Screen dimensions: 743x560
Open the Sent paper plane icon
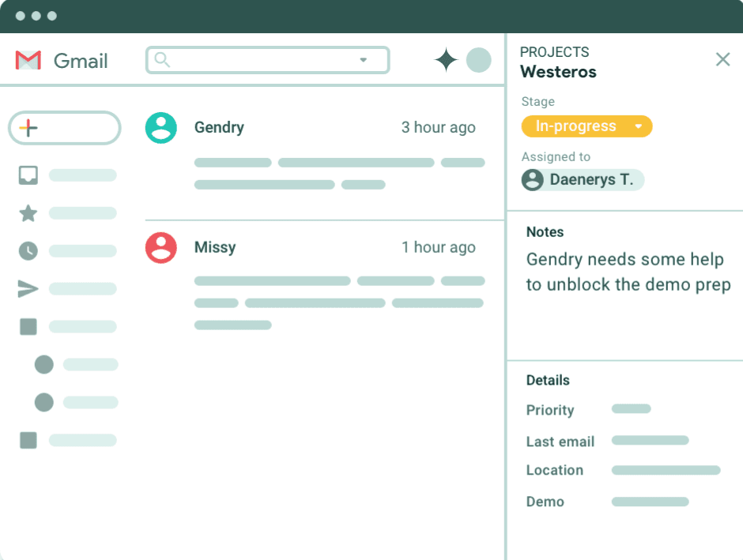tap(28, 289)
